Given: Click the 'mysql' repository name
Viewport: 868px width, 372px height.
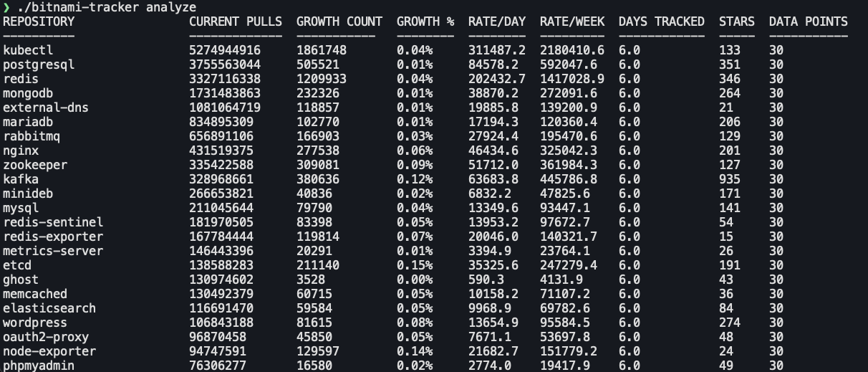Looking at the screenshot, I should (21, 208).
